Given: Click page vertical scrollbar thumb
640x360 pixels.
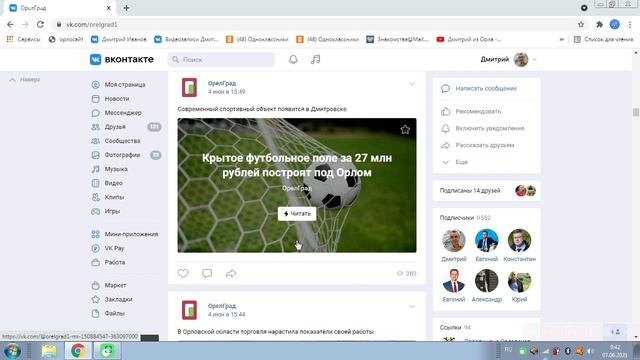Looking at the screenshot, I should (636, 112).
